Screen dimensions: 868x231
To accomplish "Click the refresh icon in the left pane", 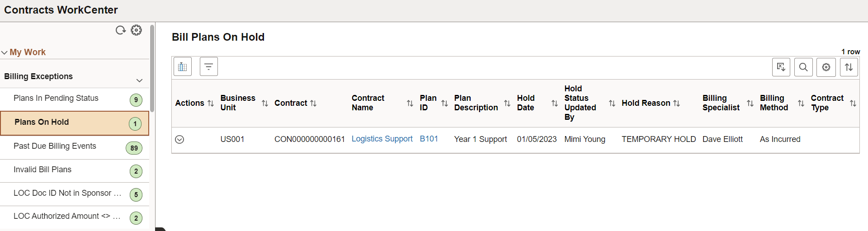I will pyautogui.click(x=120, y=30).
